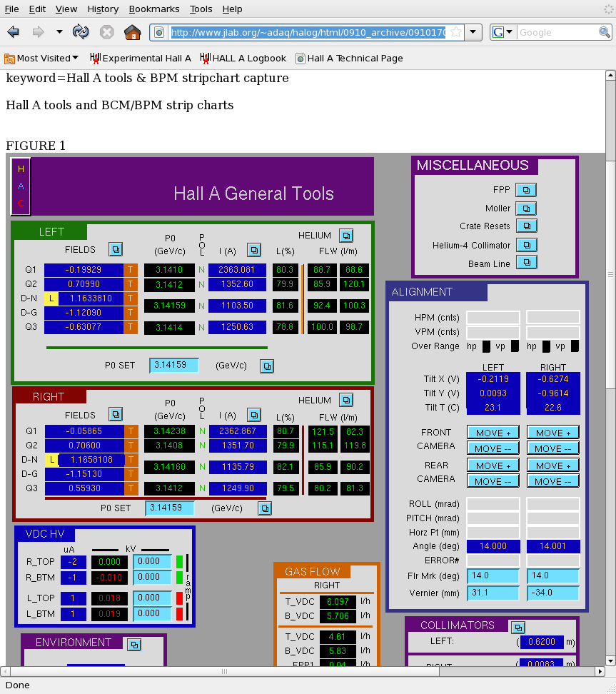Click the bookmark star in address bar
The width and height of the screenshot is (616, 694).
click(x=456, y=32)
